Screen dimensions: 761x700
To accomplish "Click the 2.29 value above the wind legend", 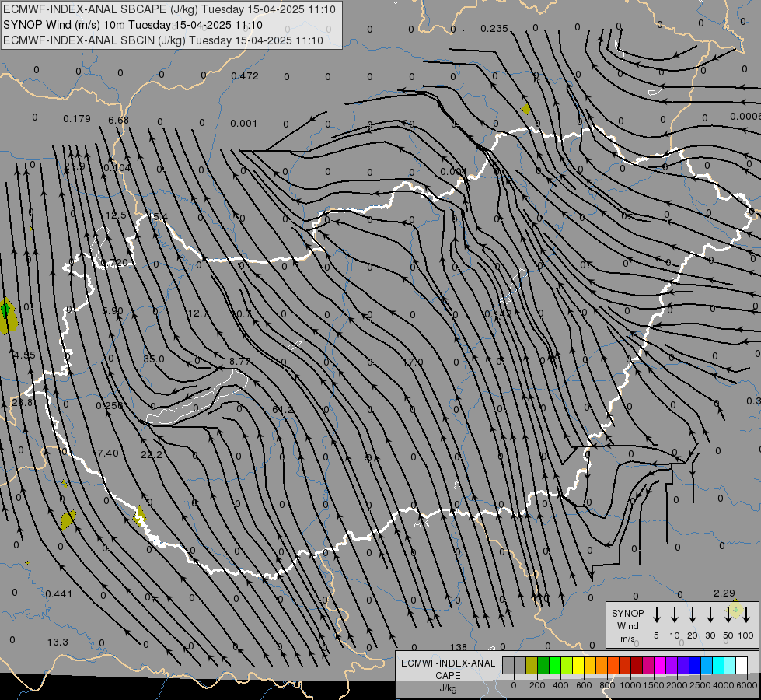I will click(x=724, y=593).
